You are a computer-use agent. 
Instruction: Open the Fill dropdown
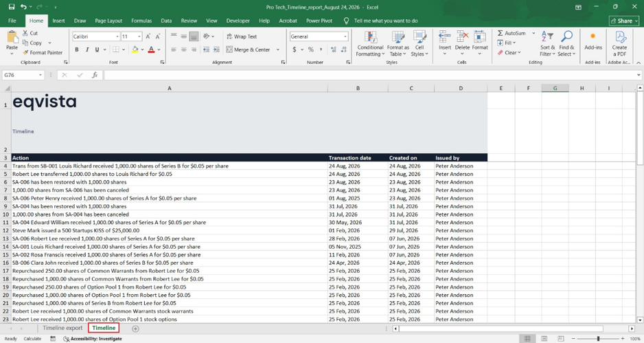tap(507, 43)
